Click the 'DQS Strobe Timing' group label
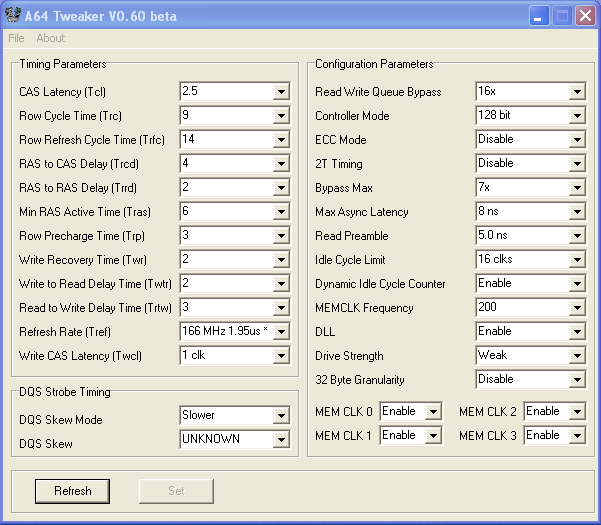This screenshot has width=601, height=525. (x=65, y=392)
